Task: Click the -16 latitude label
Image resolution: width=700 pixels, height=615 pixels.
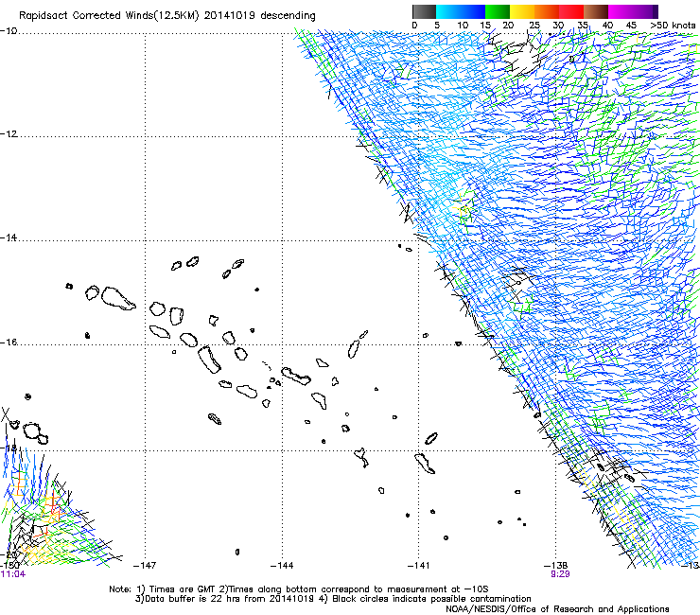Action: pos(9,343)
